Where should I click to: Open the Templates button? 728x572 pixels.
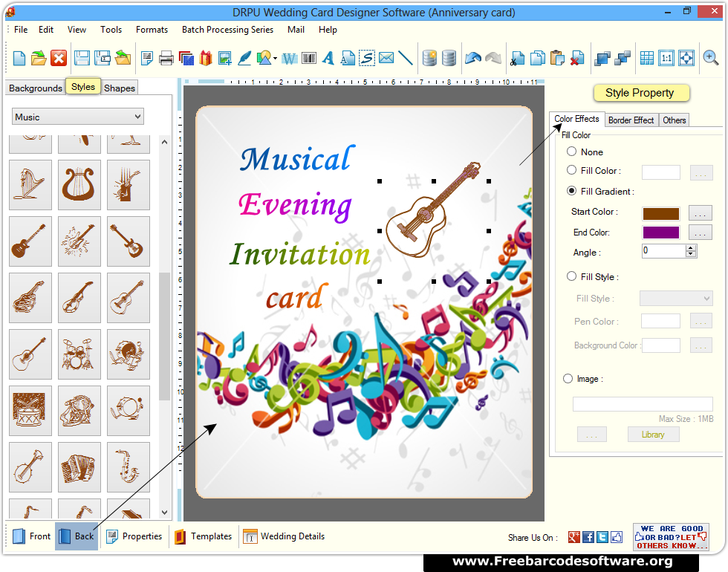click(204, 536)
